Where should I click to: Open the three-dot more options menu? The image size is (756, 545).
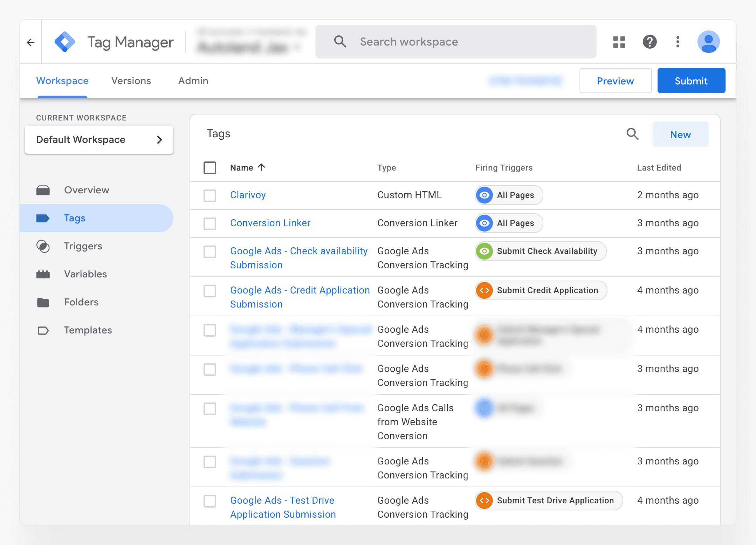tap(678, 42)
